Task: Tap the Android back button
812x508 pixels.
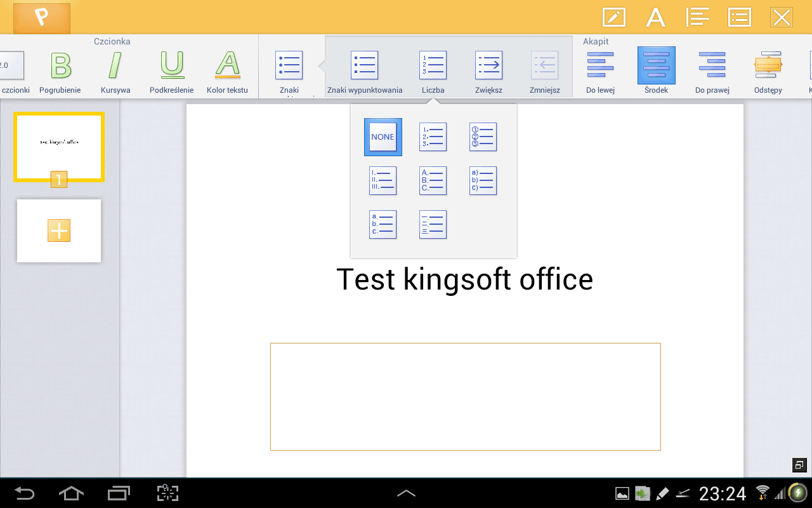Action: click(25, 493)
